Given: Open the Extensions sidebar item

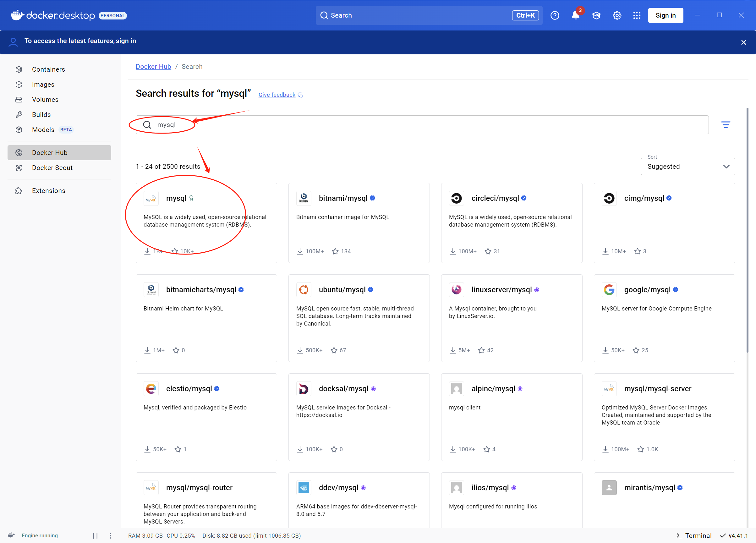Looking at the screenshot, I should pos(49,191).
